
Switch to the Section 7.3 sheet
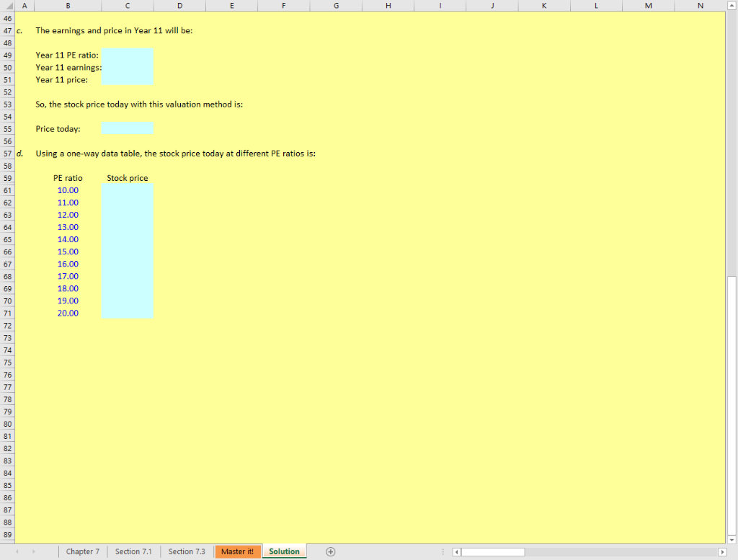(x=187, y=551)
